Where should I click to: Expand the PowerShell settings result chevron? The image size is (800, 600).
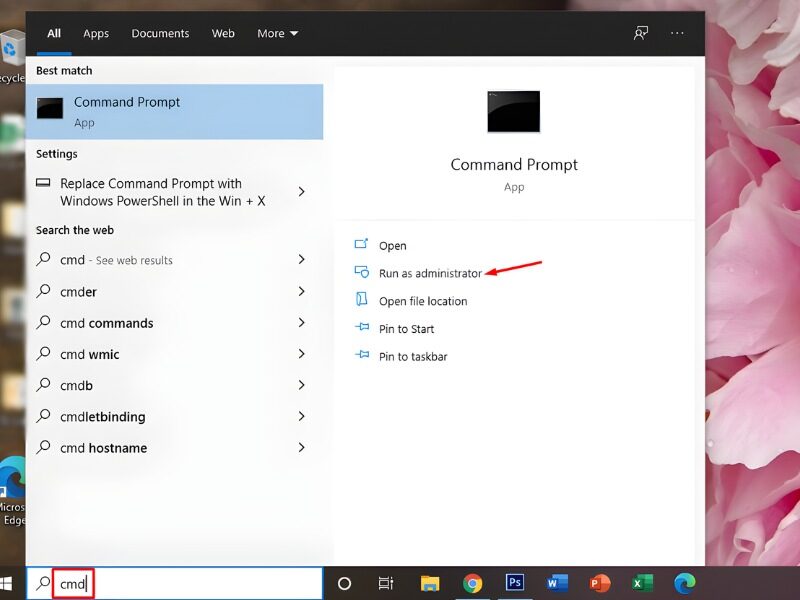point(301,192)
